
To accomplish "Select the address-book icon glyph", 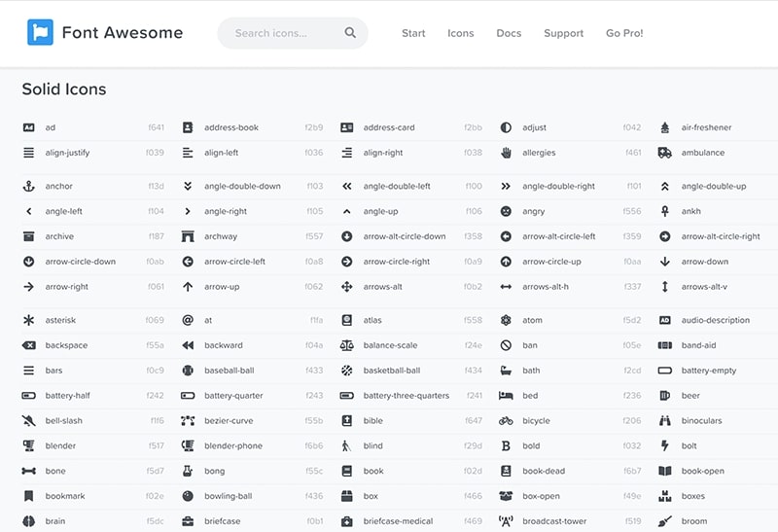I will (x=188, y=127).
